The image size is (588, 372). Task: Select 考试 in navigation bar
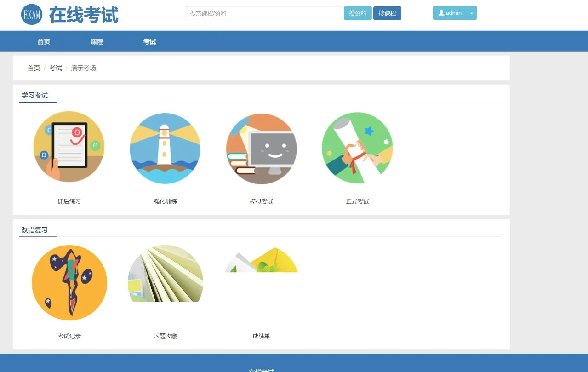[x=149, y=42]
